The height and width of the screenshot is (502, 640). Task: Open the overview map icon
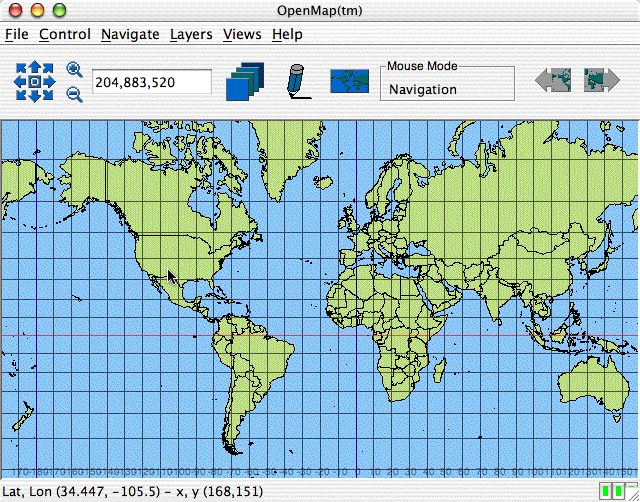click(x=350, y=81)
